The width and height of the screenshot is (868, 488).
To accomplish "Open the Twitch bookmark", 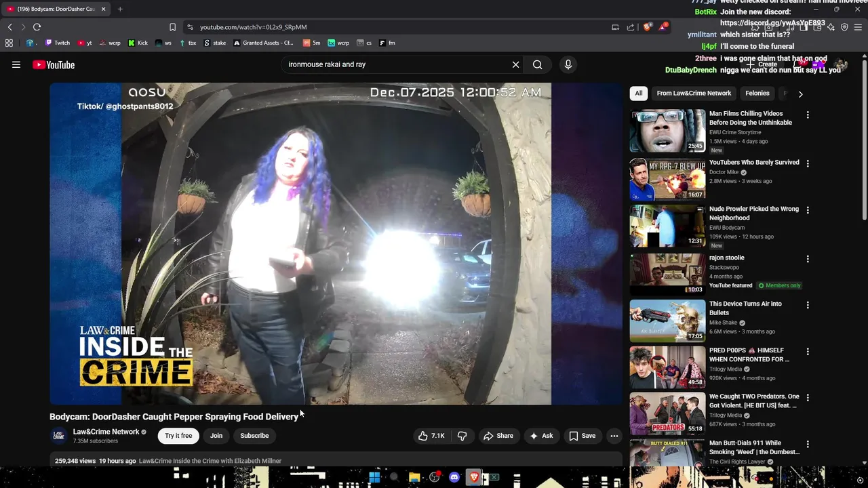I will click(x=58, y=43).
